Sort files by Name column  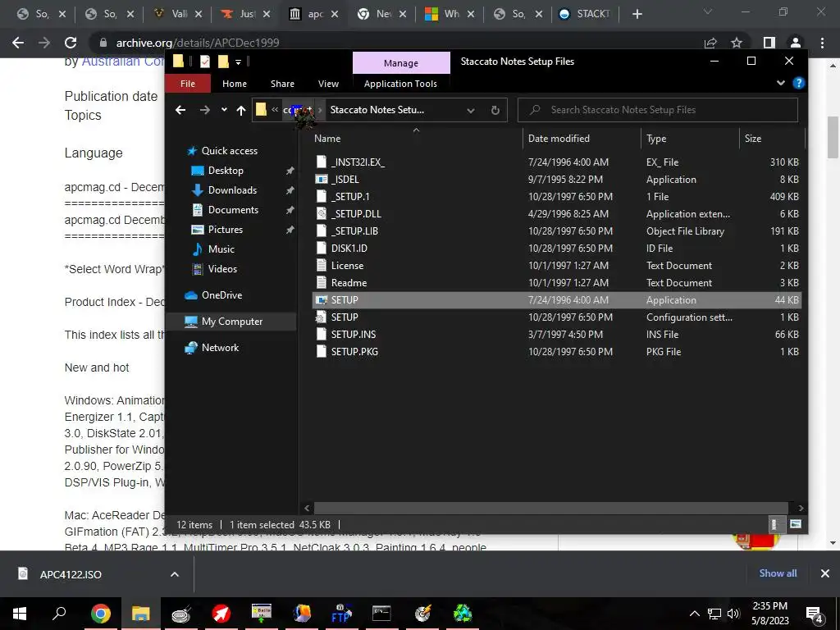(327, 138)
